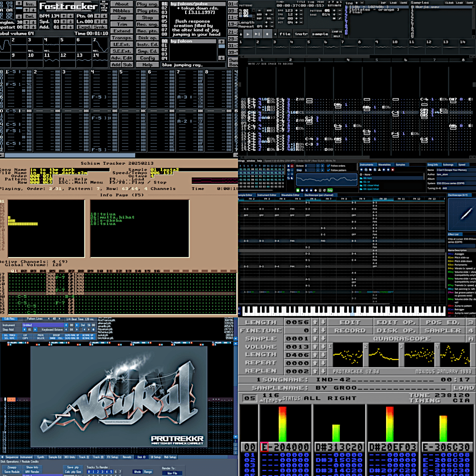This screenshot has width=476, height=476.
Task: Add an order row with the plus icon in Furnace
Action: point(288,166)
